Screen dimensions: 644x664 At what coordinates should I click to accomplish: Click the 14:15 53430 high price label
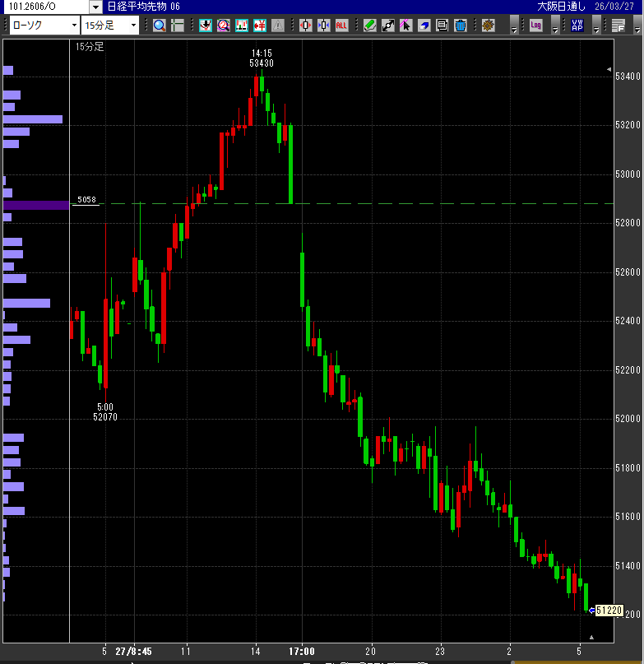[262, 58]
